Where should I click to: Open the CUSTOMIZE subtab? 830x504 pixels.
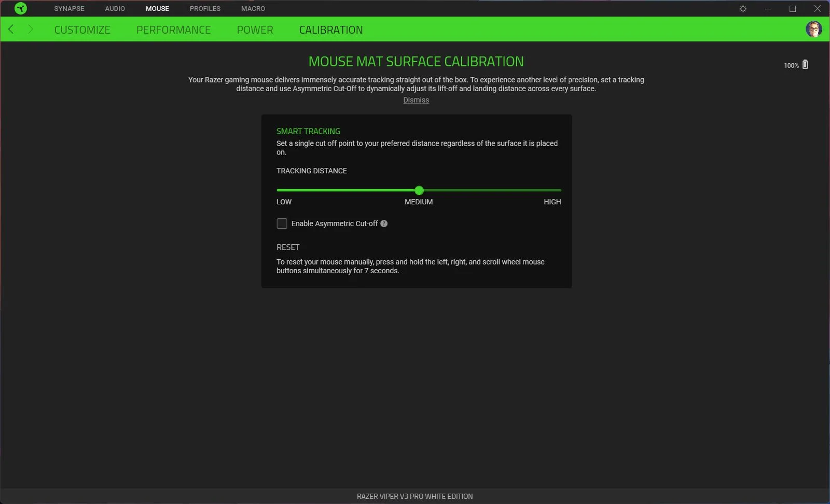point(82,30)
